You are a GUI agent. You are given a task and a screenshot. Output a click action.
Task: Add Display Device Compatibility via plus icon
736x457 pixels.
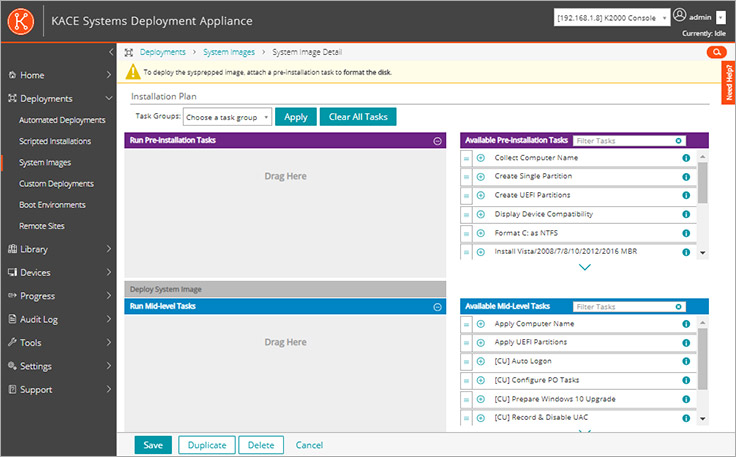tap(481, 214)
